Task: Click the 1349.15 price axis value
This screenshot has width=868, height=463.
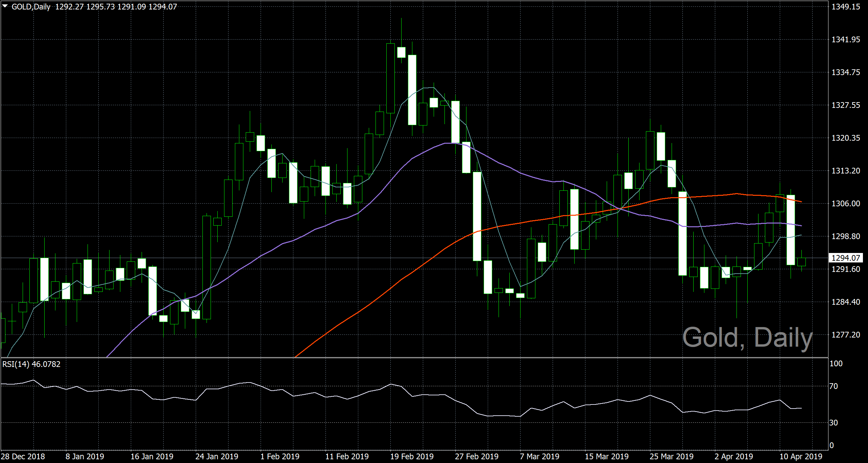Action: (x=846, y=7)
